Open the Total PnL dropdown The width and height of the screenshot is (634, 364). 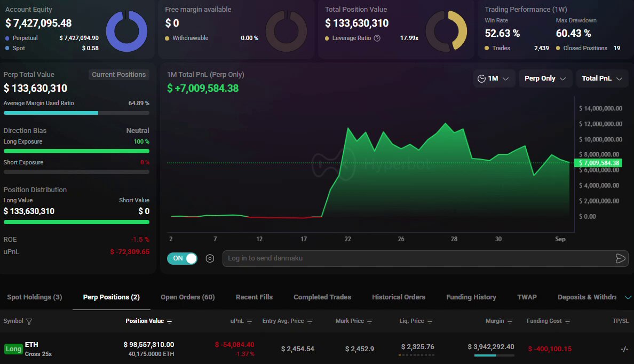(x=601, y=78)
